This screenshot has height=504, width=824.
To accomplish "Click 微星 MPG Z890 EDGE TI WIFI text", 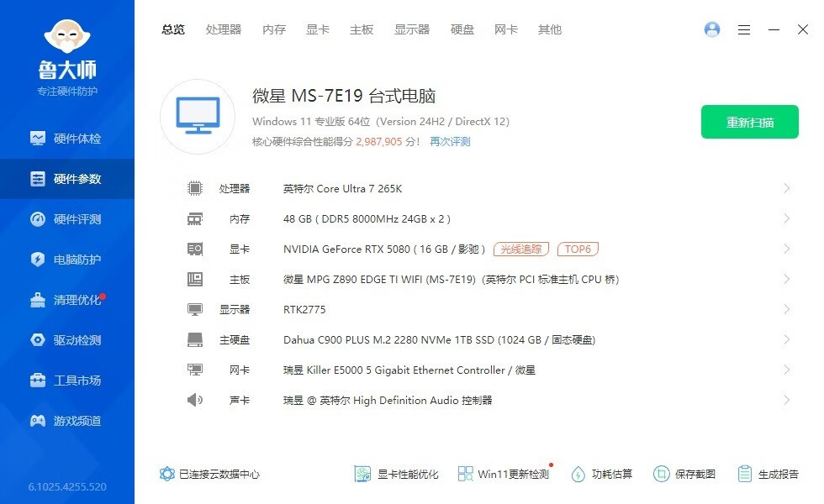I will [x=452, y=279].
